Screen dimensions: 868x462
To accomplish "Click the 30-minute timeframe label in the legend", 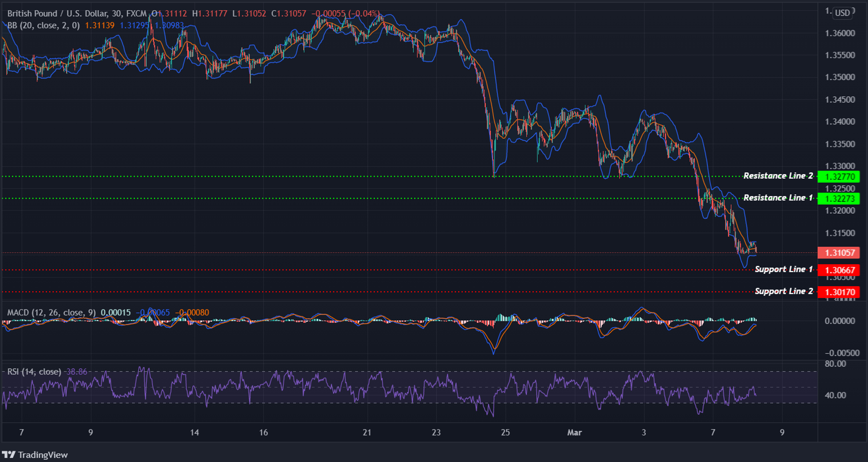I will click(x=117, y=13).
